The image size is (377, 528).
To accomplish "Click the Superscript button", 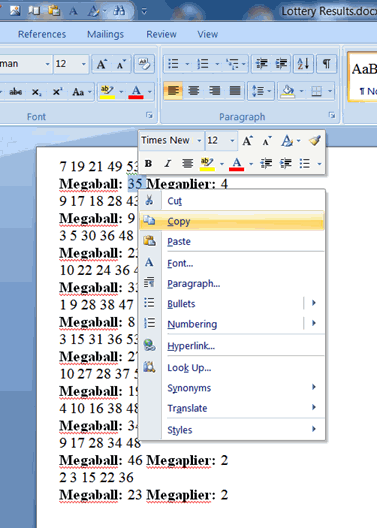I will pos(57,92).
